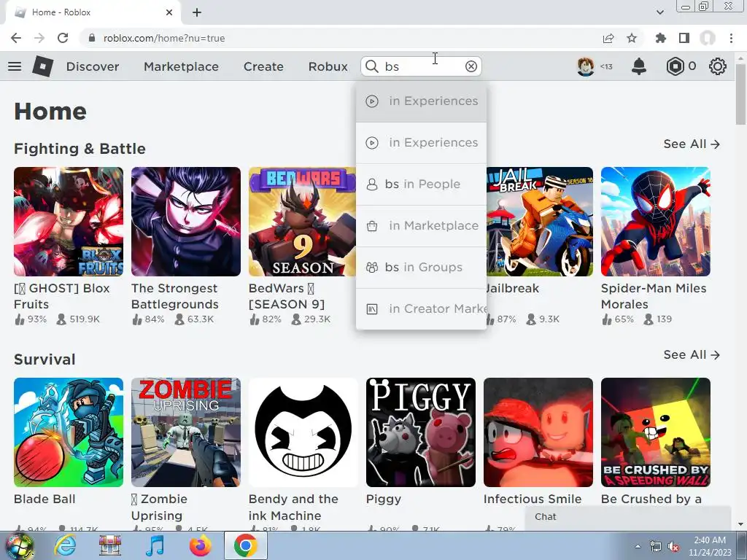The width and height of the screenshot is (747, 560).
Task: Open tab search dropdown arrow
Action: (x=659, y=12)
